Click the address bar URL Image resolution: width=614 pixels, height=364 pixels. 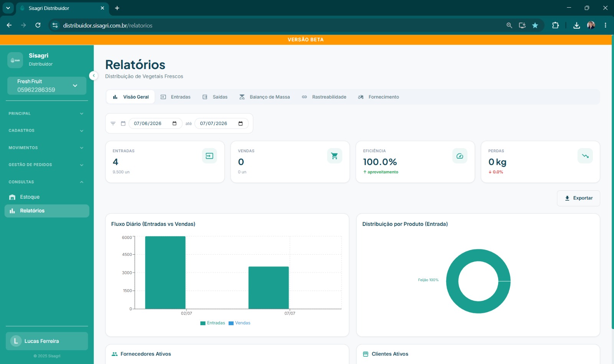click(108, 26)
